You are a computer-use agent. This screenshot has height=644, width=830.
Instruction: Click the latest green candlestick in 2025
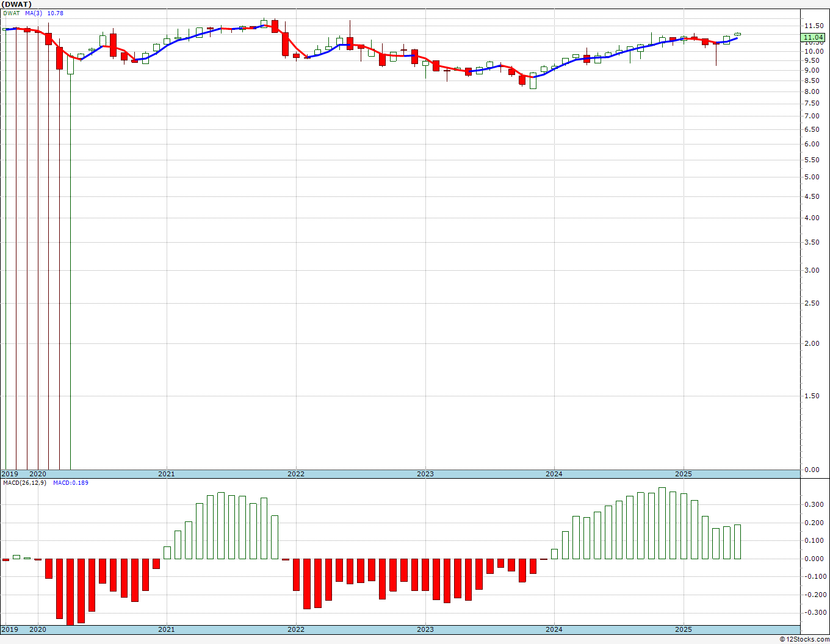tap(737, 34)
